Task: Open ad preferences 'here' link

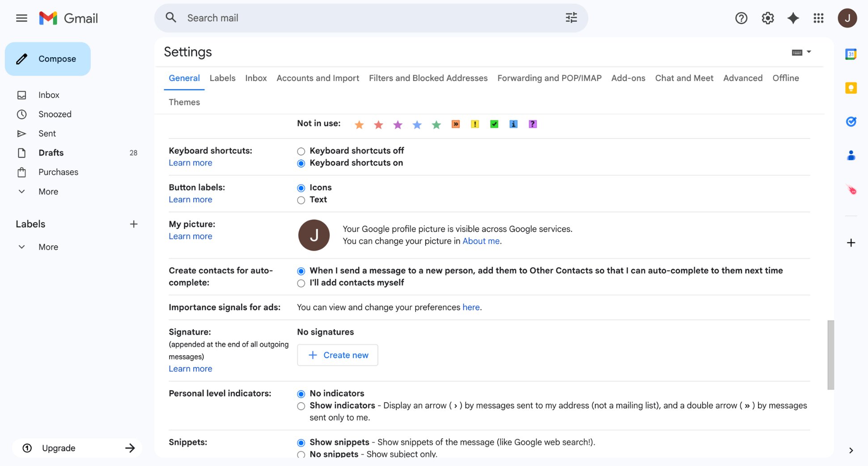Action: coord(471,307)
